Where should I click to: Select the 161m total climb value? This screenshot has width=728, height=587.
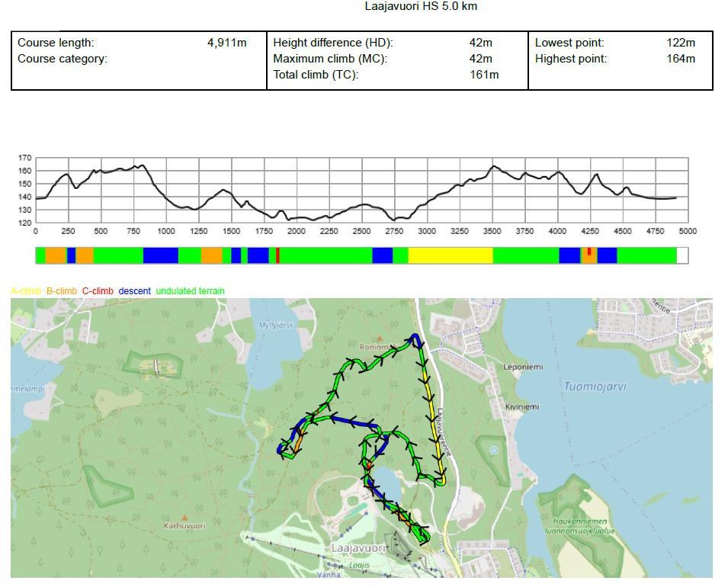coord(484,75)
